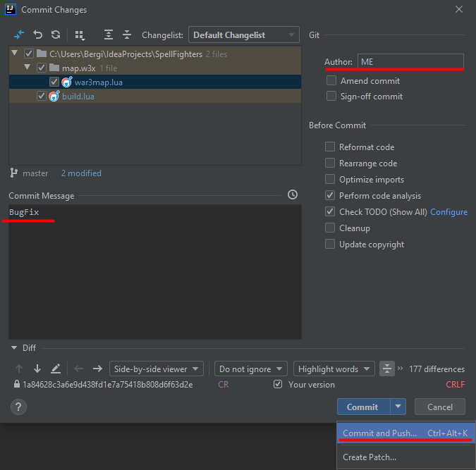
Task: Check the Rearrange code option
Action: [330, 163]
